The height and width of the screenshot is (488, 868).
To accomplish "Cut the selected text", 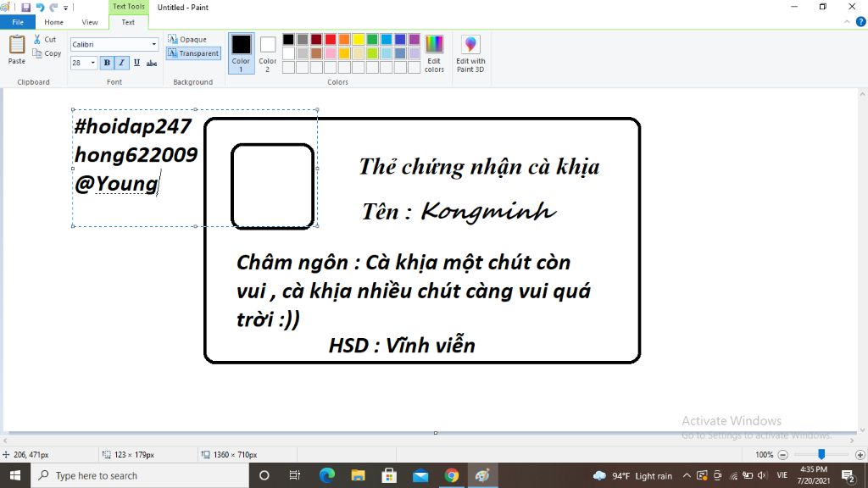I will pyautogui.click(x=45, y=39).
